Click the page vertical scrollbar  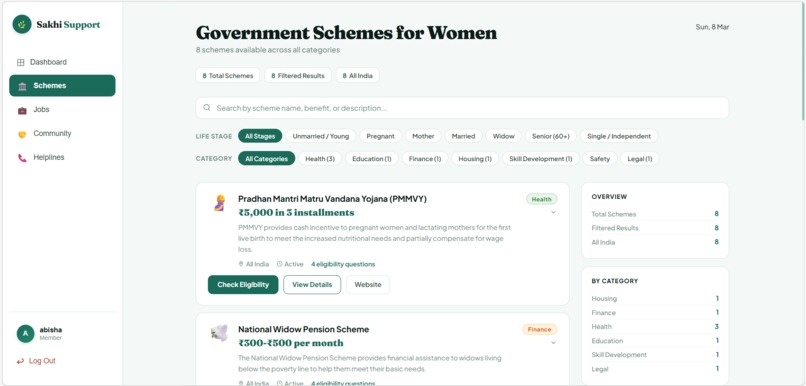[803, 62]
